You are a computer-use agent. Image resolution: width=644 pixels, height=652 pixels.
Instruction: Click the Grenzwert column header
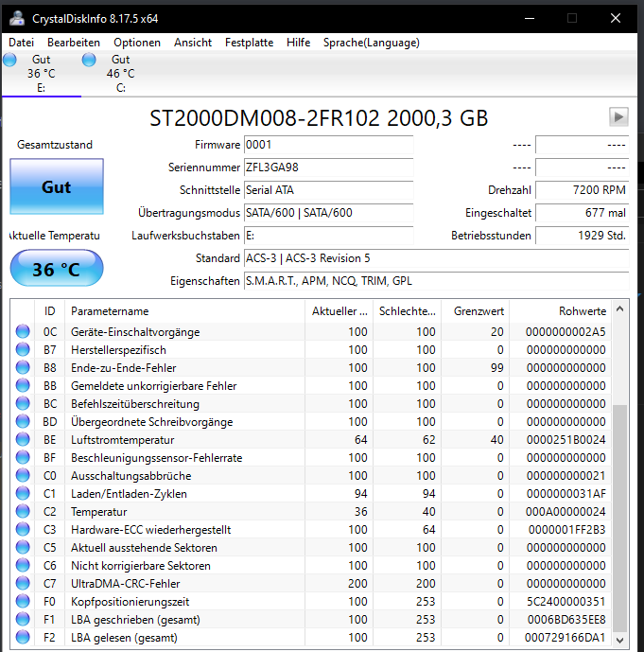(476, 311)
